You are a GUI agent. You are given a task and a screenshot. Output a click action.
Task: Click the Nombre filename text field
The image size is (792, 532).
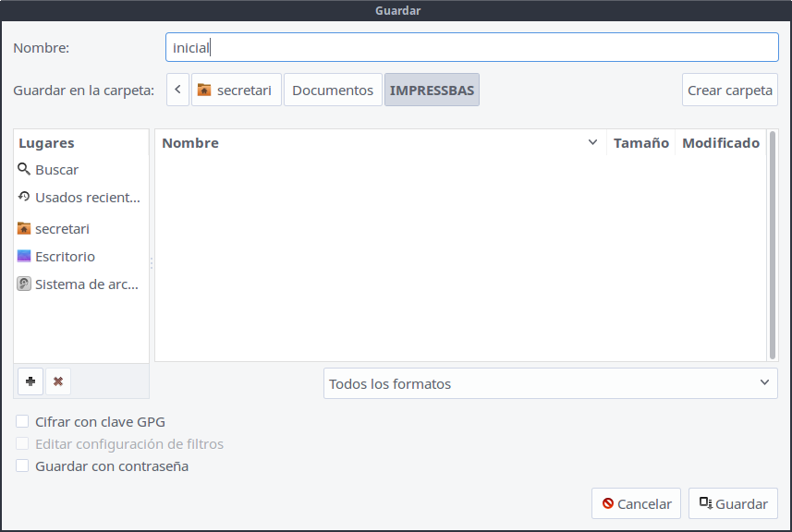point(471,47)
